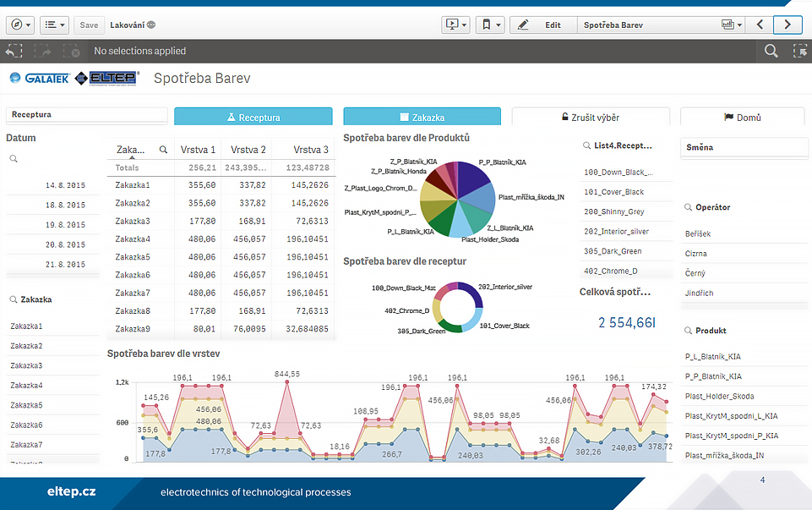Open the navigation compass menu
The width and height of the screenshot is (812, 510).
pos(19,25)
